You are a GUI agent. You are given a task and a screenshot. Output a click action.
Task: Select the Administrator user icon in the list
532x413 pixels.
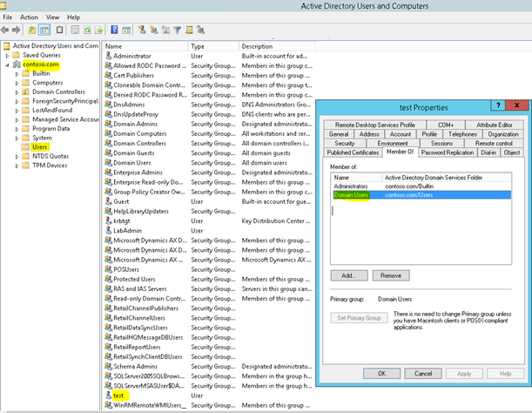click(107, 55)
